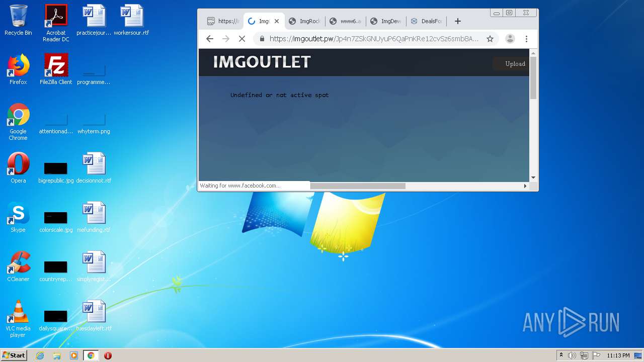
Task: Close the active Img tab
Action: pos(276,21)
